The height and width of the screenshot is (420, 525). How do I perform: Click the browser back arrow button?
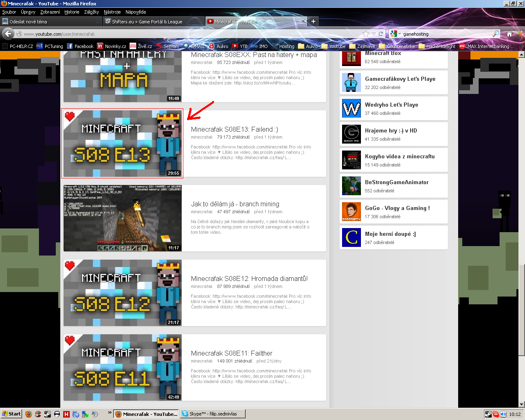[8, 34]
